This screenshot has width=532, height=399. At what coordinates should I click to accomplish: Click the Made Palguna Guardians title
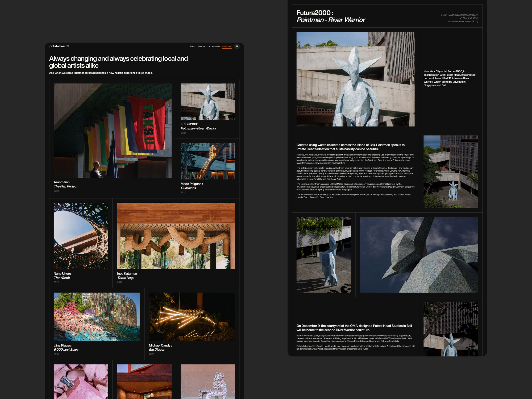click(192, 186)
